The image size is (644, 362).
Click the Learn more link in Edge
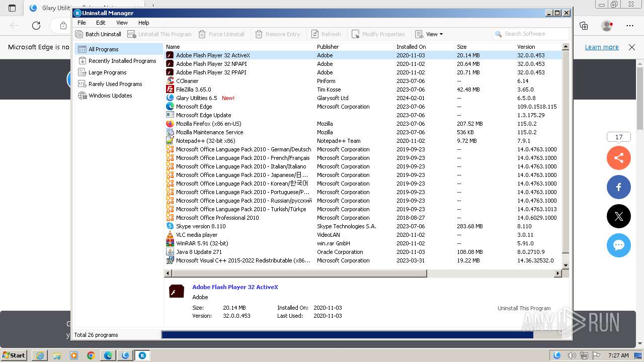click(602, 47)
